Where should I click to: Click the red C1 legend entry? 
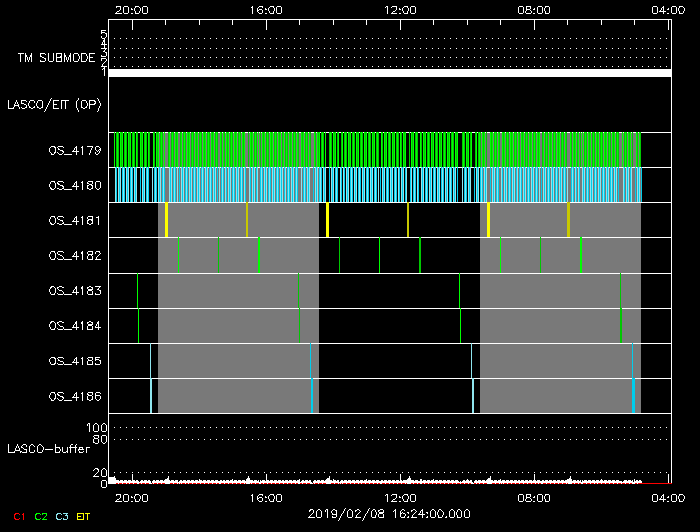pos(18,516)
